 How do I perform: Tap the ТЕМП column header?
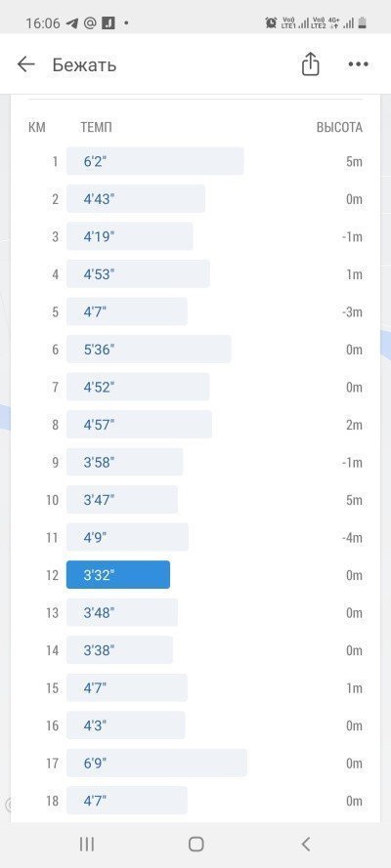[x=97, y=127]
